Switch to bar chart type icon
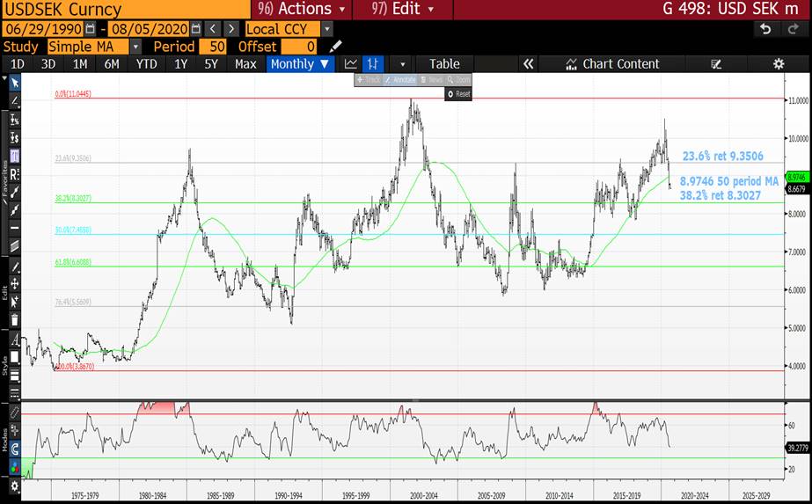This screenshot has width=812, height=504. [x=373, y=63]
